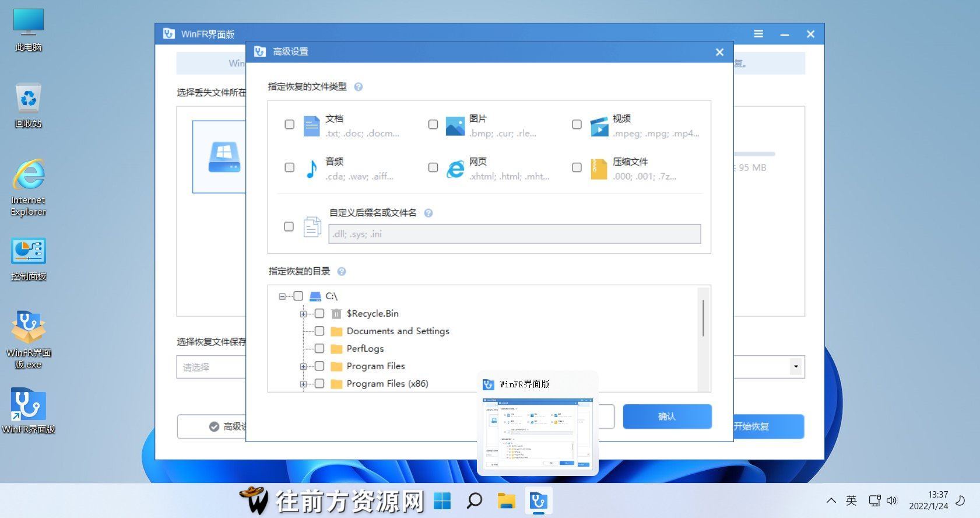Open File Explorer from taskbar
The image size is (980, 518).
click(x=507, y=501)
